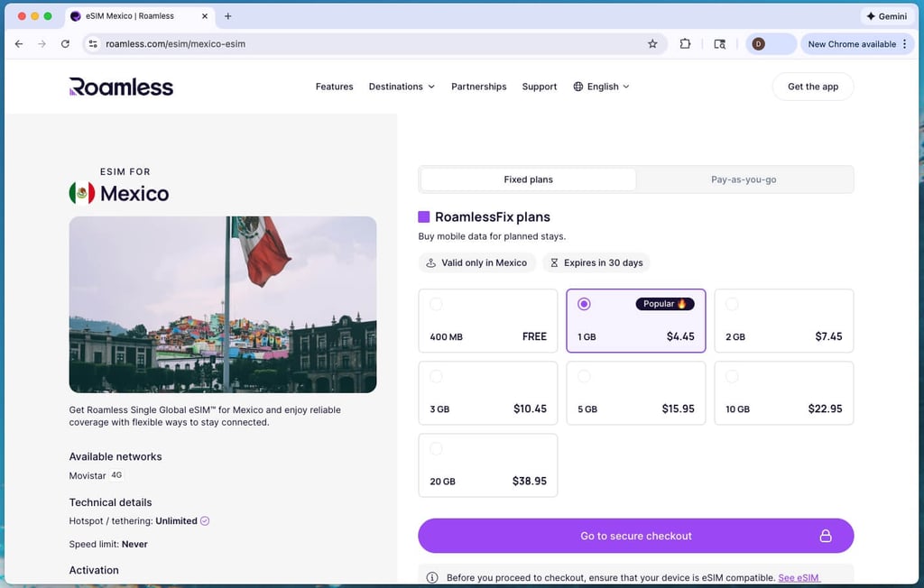Image resolution: width=924 pixels, height=588 pixels.
Task: Select the 400 MB FREE plan
Action: click(x=488, y=320)
